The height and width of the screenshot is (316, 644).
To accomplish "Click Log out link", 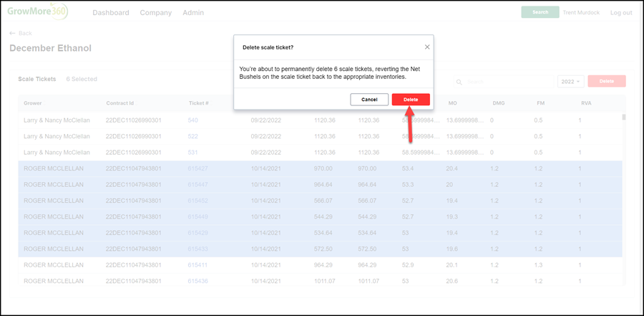I will tap(621, 13).
